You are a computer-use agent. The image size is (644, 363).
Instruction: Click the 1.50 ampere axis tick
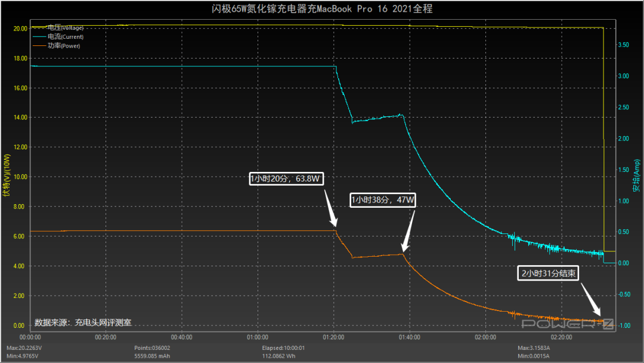tap(624, 170)
